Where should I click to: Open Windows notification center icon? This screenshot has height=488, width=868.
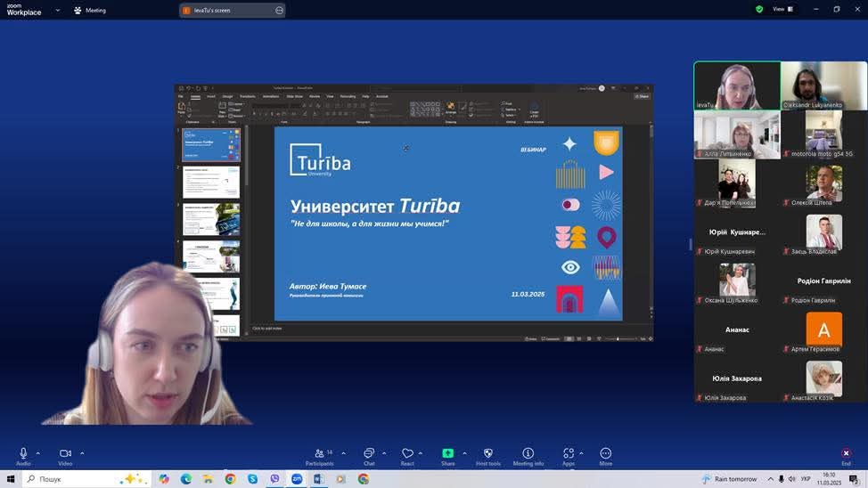(x=854, y=478)
